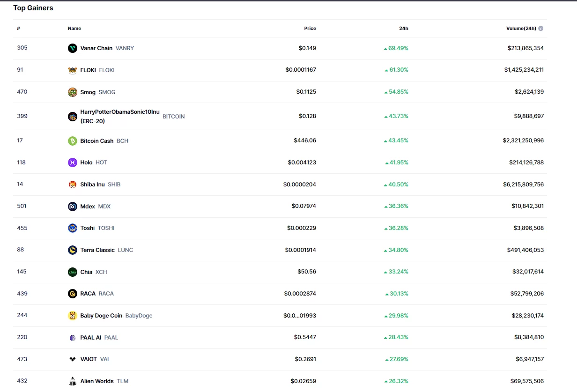The image size is (577, 392).
Task: Click the Mdex coin logo icon
Action: pyautogui.click(x=73, y=207)
